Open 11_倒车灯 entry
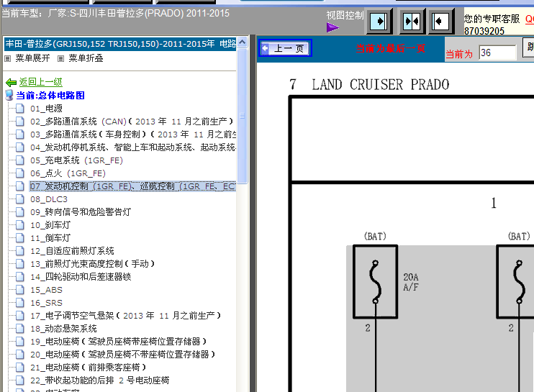This screenshot has width=534, height=392. click(x=50, y=238)
